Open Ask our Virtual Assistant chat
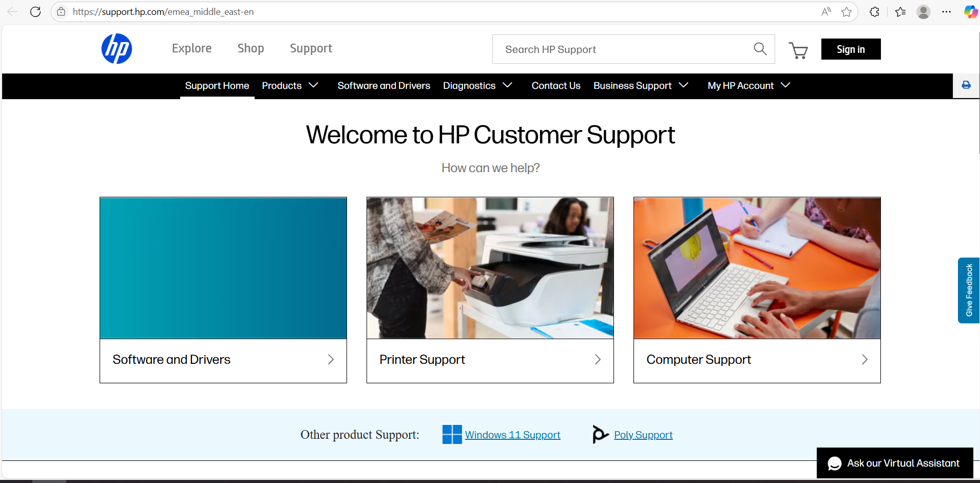This screenshot has height=483, width=980. 894,463
